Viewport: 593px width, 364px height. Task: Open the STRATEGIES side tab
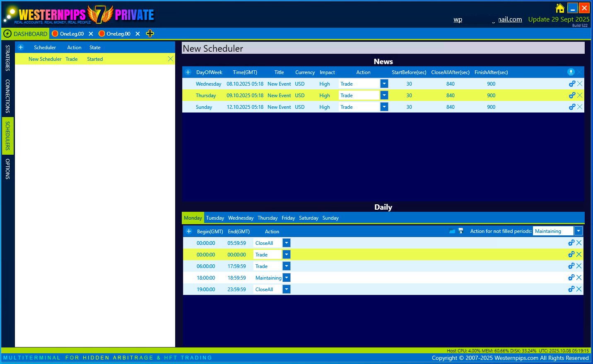pyautogui.click(x=8, y=58)
